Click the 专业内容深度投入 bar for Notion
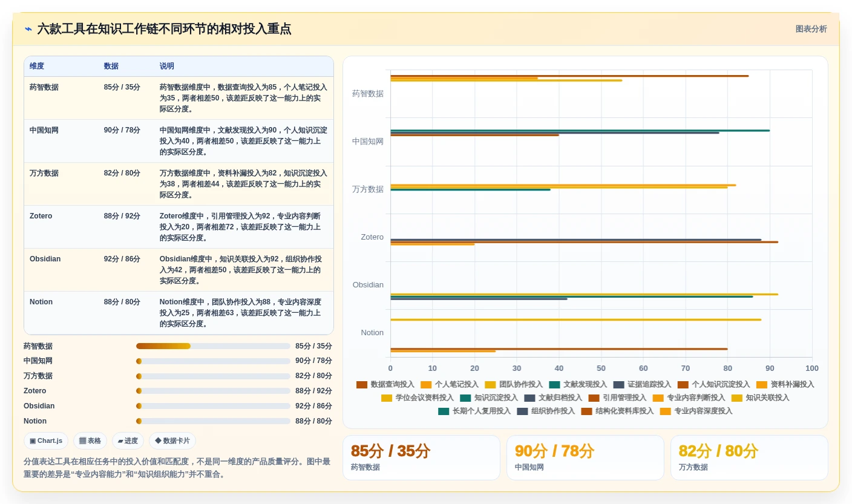852x504 pixels. [x=443, y=351]
